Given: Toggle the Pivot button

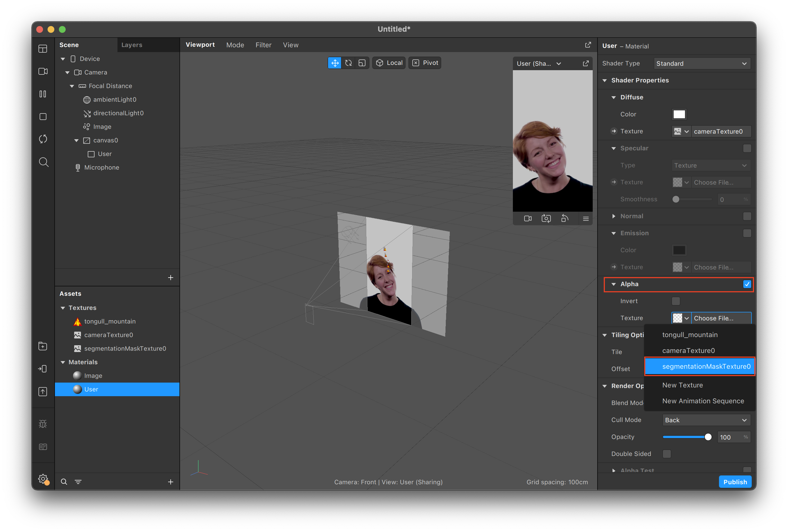Looking at the screenshot, I should pos(425,63).
